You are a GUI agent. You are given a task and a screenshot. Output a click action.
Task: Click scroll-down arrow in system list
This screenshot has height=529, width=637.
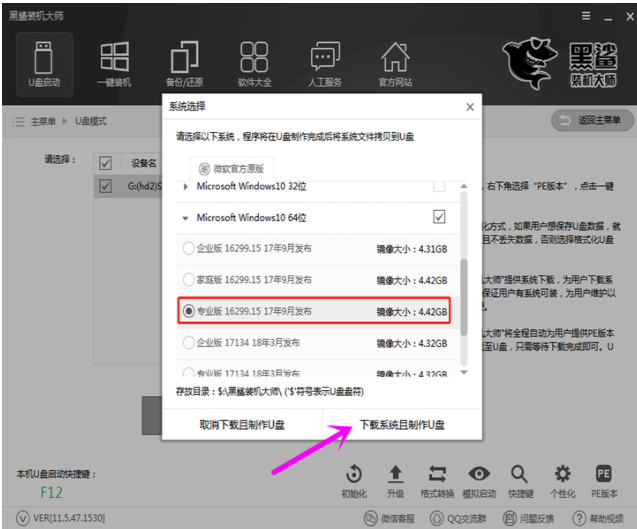click(x=464, y=372)
